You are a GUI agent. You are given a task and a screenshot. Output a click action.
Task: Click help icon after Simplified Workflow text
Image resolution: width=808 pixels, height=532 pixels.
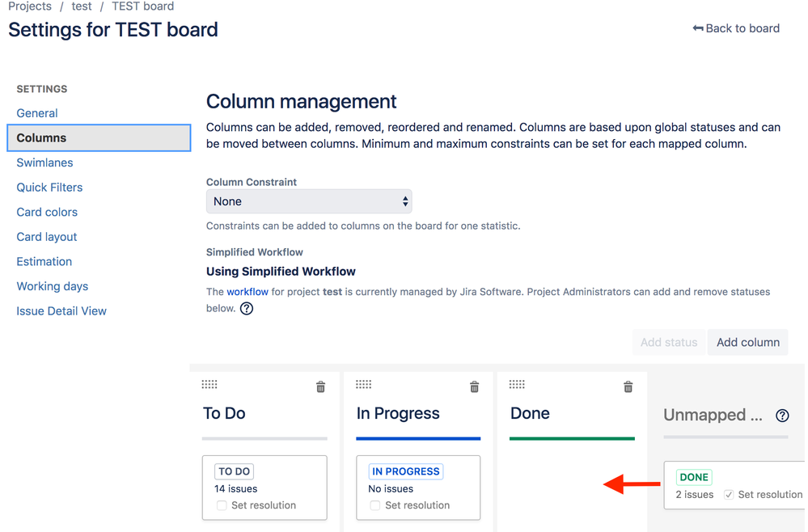[247, 308]
